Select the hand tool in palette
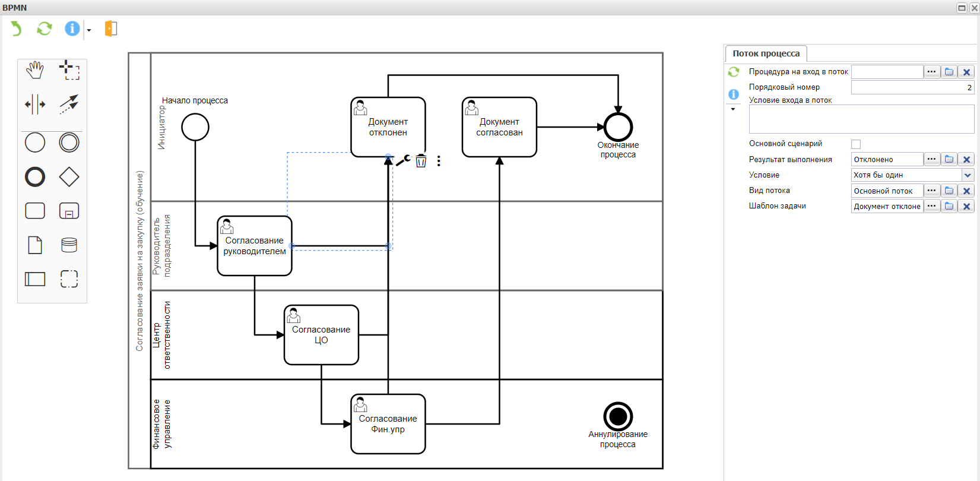The width and height of the screenshot is (980, 481). click(x=35, y=70)
